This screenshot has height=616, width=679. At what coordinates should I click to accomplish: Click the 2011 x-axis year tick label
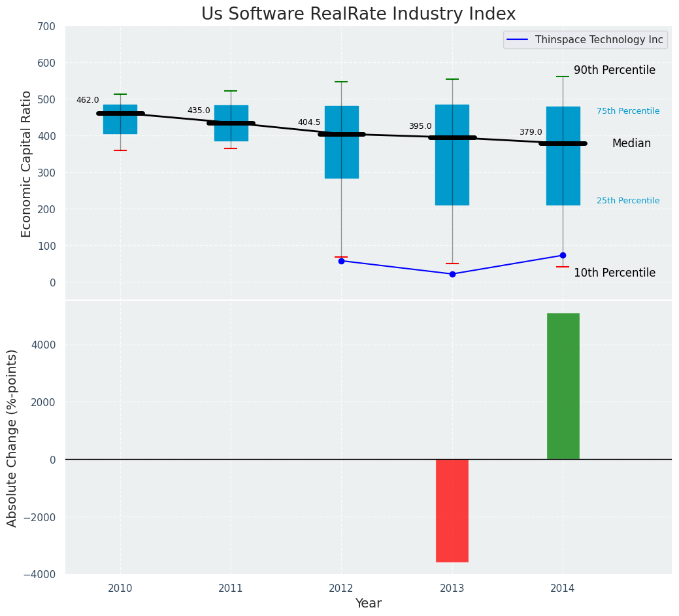tap(231, 589)
